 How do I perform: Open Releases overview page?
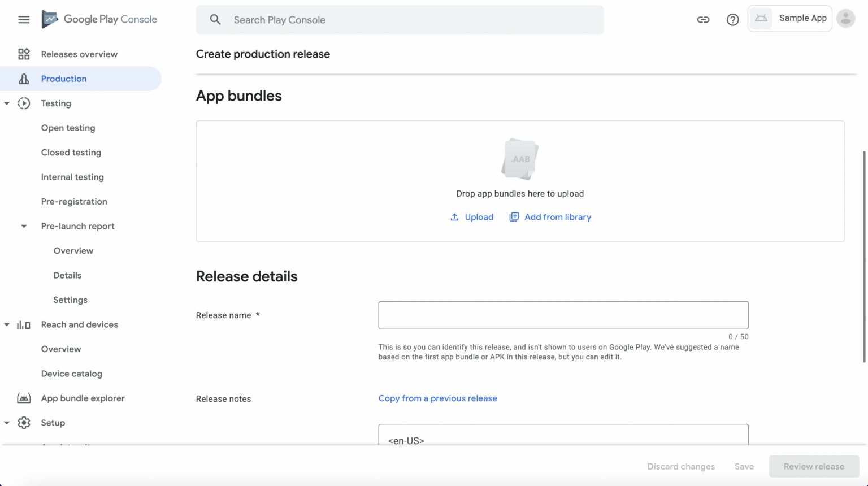point(80,54)
